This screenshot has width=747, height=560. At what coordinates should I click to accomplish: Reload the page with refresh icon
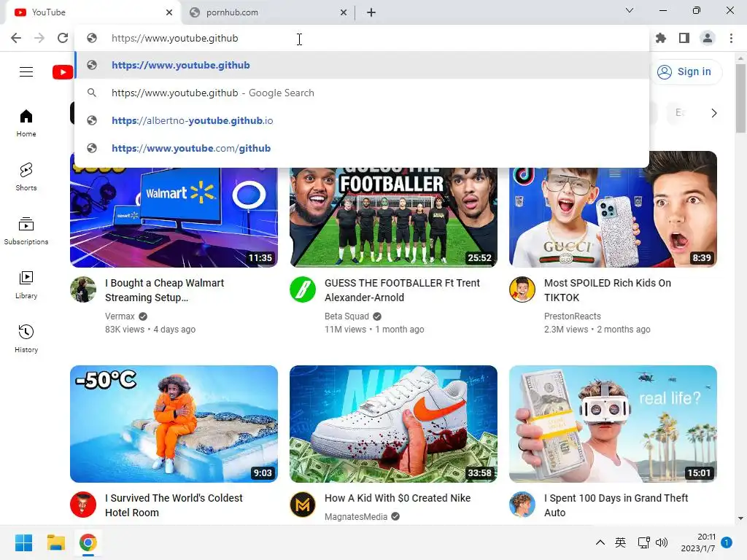click(x=63, y=38)
